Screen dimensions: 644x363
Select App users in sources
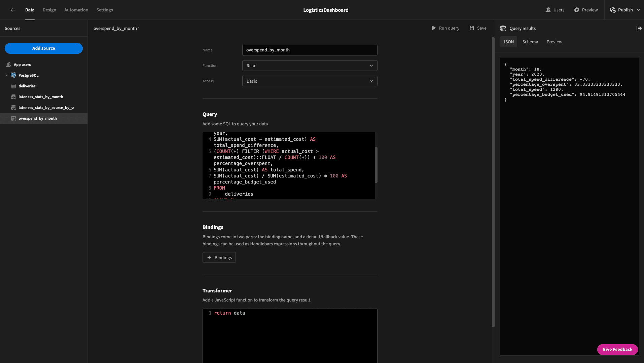[44, 65]
